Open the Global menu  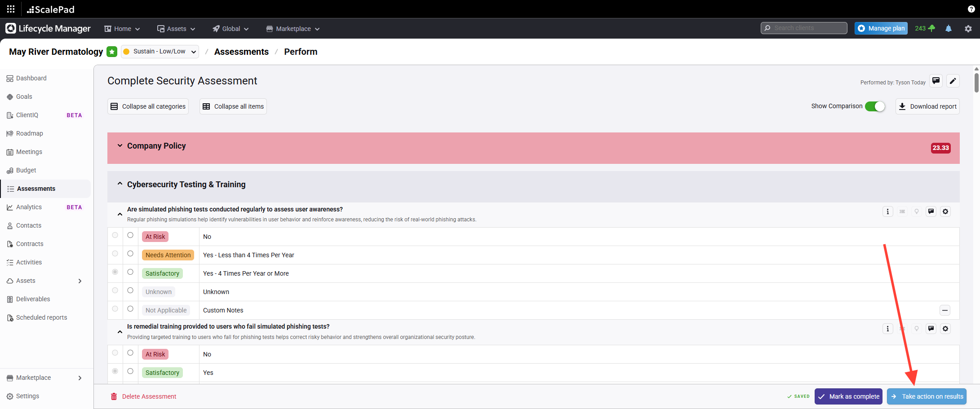[x=231, y=29]
